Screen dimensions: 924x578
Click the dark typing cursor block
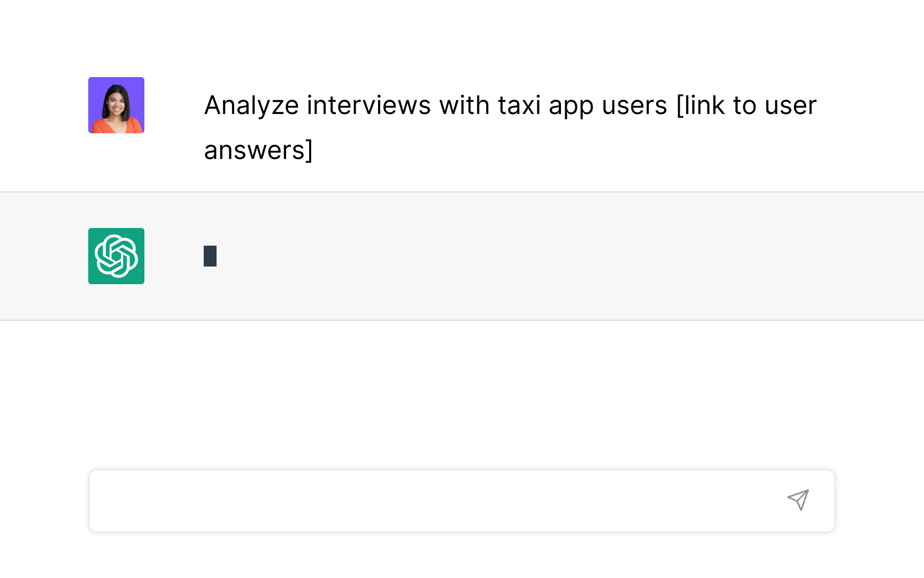(x=210, y=256)
